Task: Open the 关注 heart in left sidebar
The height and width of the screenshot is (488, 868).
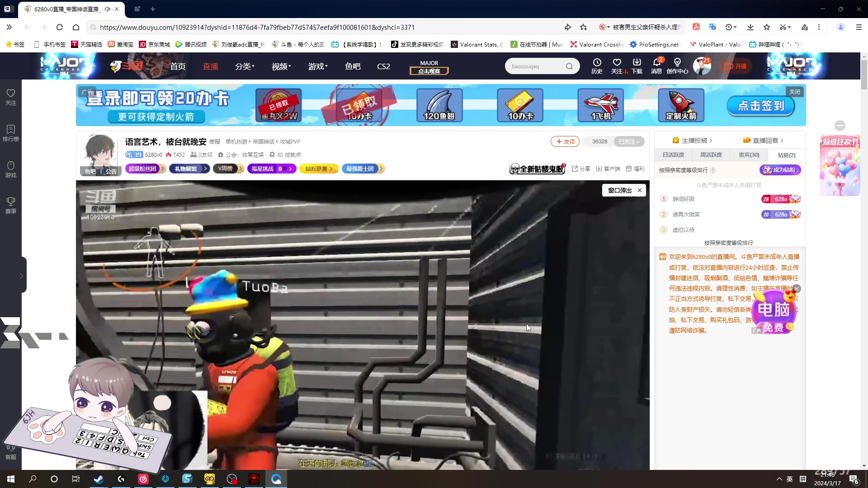Action: point(11,97)
